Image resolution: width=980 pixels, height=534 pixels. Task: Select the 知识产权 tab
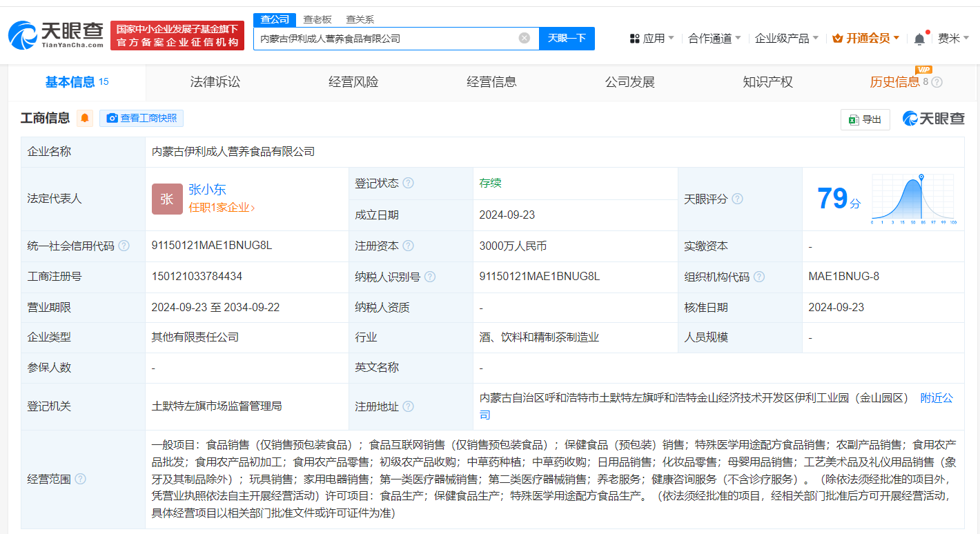[767, 81]
